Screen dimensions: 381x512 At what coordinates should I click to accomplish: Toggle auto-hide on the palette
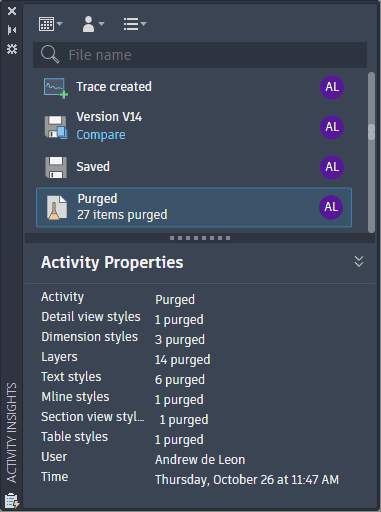(12, 30)
